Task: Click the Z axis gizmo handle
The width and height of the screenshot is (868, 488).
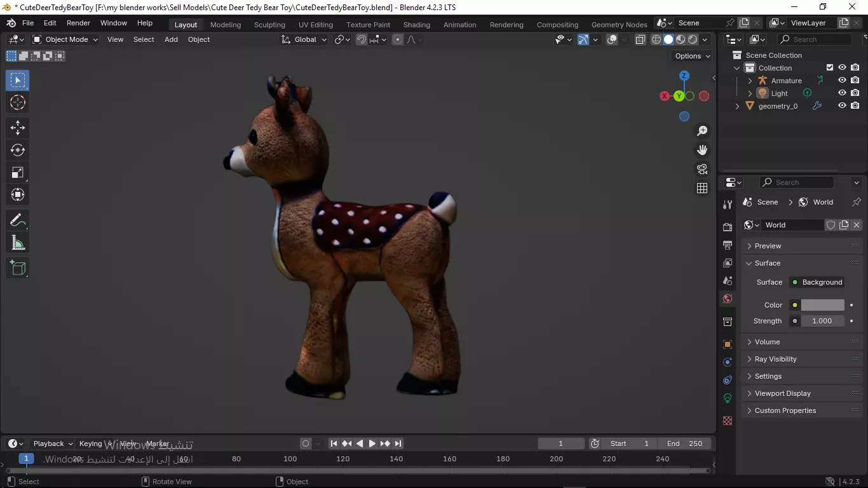Action: point(684,76)
